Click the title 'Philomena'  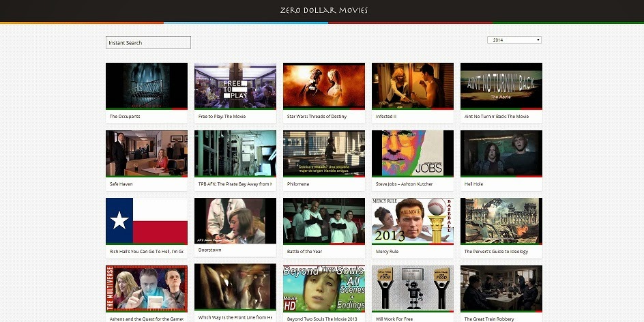point(298,184)
